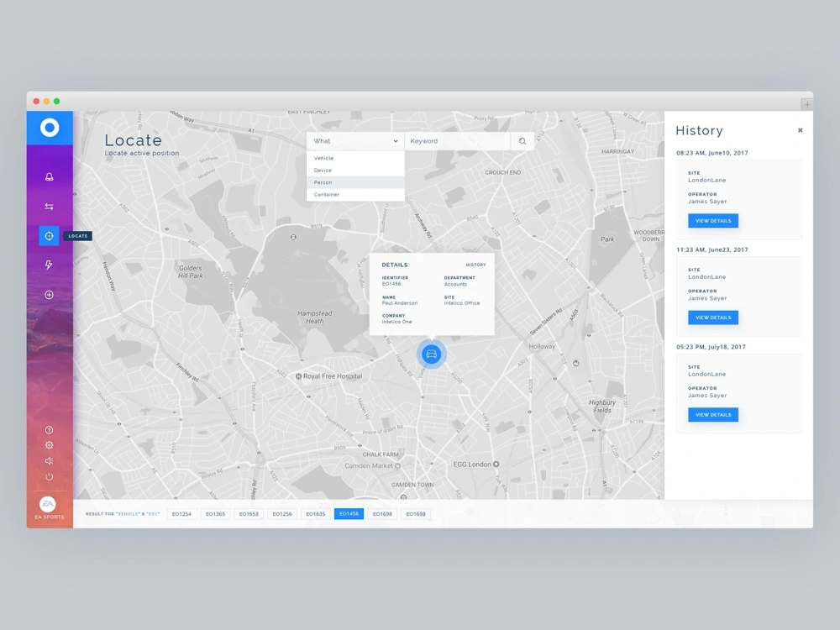
Task: Select the Locate crosshair sidebar icon
Action: 49,236
